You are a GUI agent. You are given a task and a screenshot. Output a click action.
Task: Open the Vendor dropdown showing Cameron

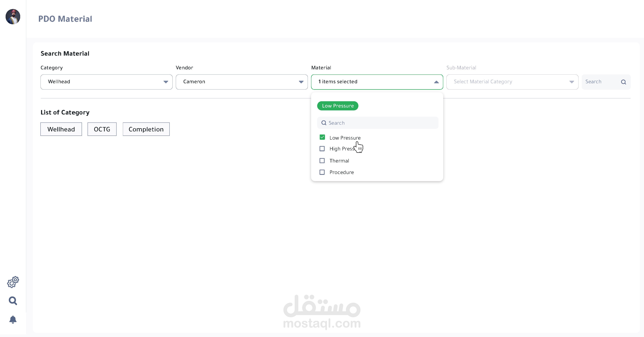click(241, 82)
